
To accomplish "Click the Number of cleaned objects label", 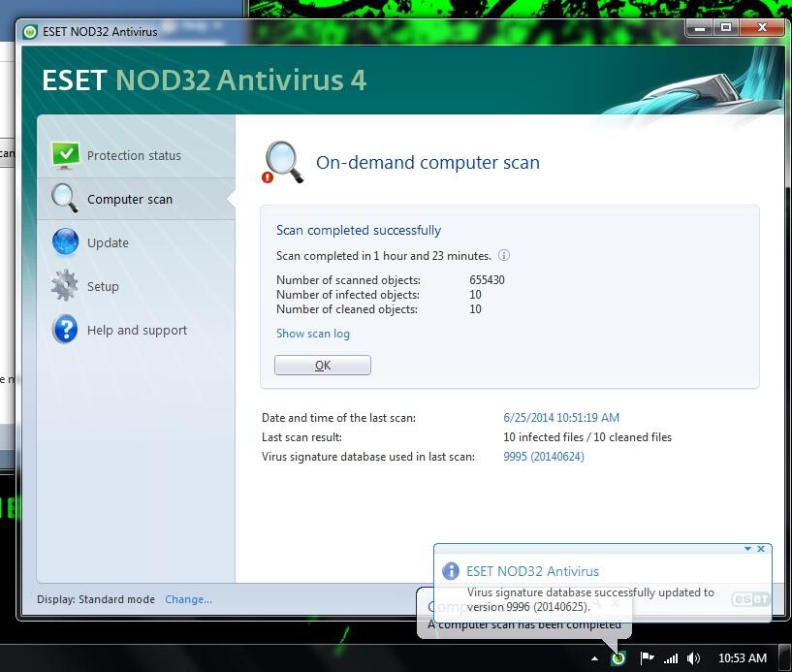I will 347,309.
